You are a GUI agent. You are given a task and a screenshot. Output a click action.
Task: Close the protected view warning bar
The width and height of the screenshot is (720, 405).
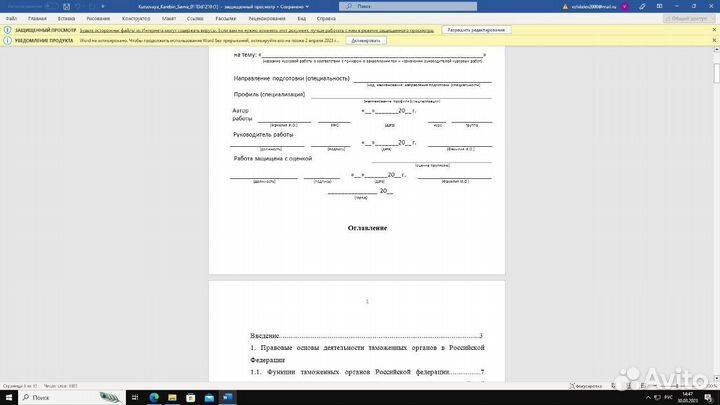coord(714,30)
